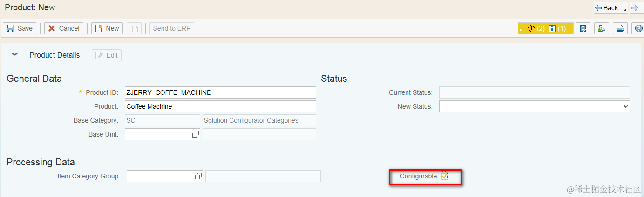Open the New Status dropdown
The width and height of the screenshot is (644, 197).
point(535,106)
